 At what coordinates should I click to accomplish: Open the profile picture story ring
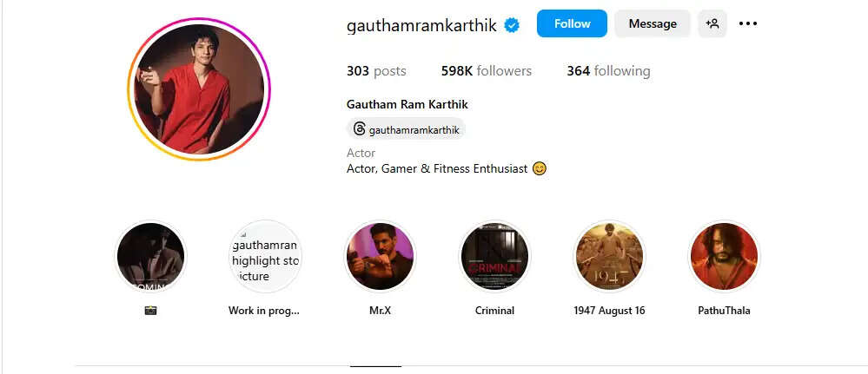pyautogui.click(x=199, y=89)
